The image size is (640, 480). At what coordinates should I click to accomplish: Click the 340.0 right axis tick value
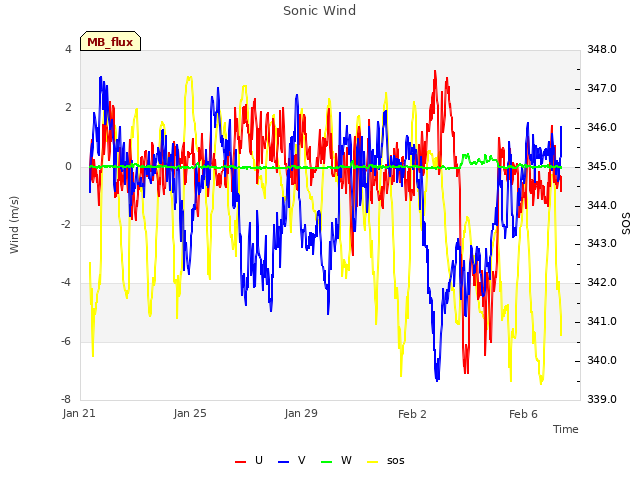coord(602,360)
